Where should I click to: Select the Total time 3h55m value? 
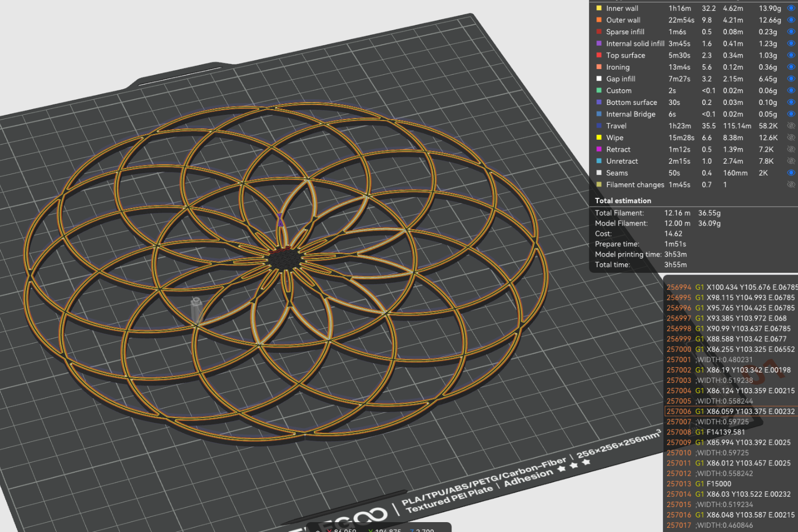click(x=675, y=265)
